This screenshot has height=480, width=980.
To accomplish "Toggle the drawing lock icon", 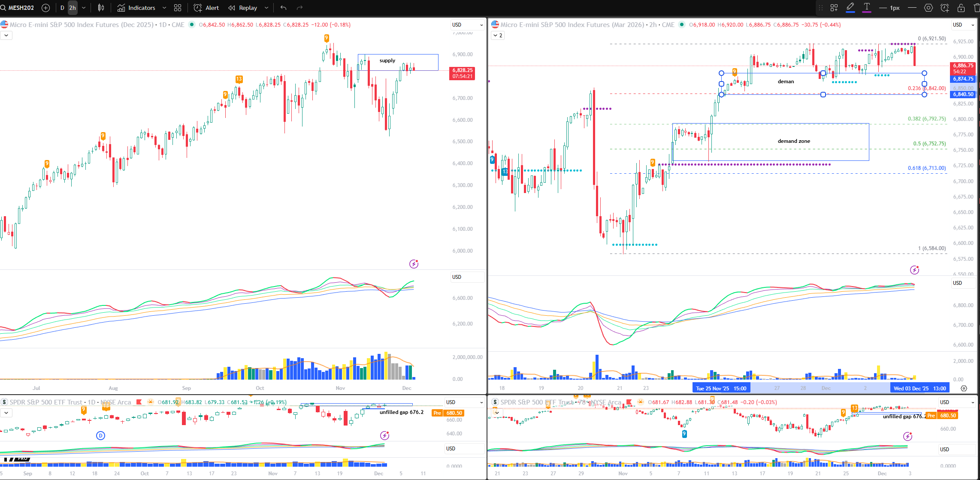I will click(961, 8).
